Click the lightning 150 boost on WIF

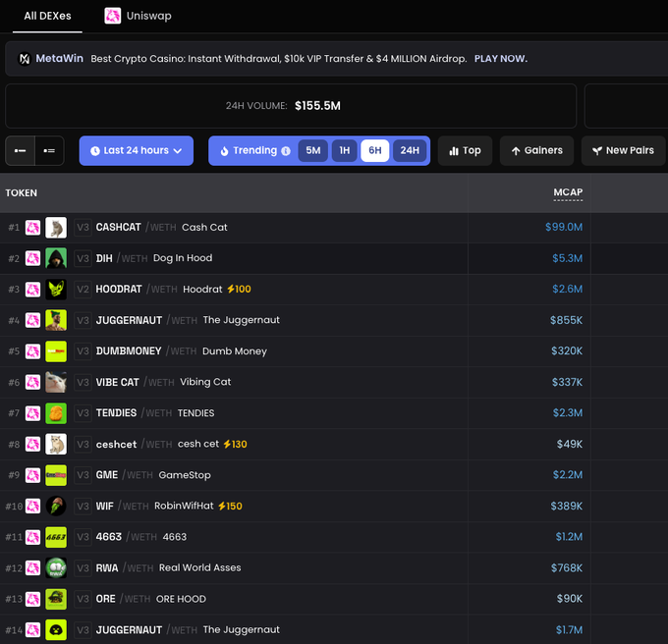tap(230, 507)
